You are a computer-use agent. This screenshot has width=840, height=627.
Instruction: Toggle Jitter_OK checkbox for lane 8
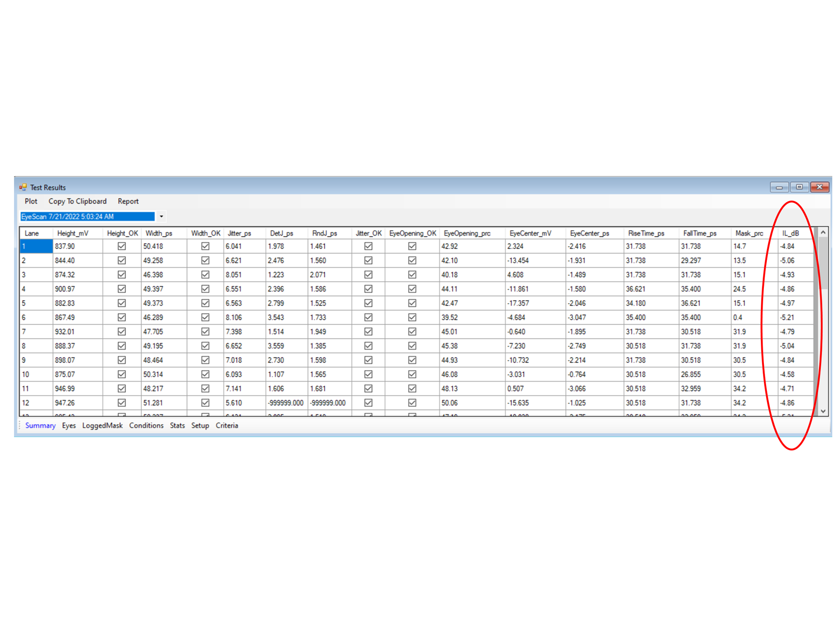pyautogui.click(x=368, y=346)
